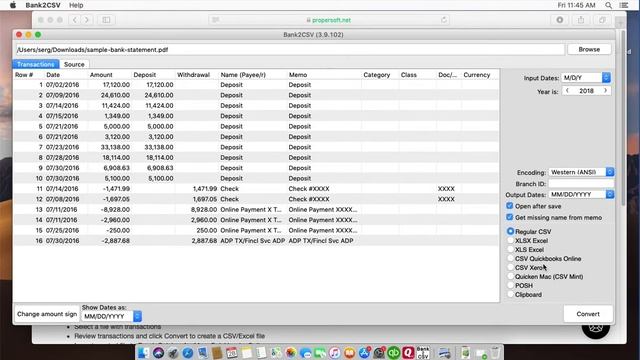Open Calendar in the dock
Image resolution: width=640 pixels, height=360 pixels.
[x=231, y=353]
